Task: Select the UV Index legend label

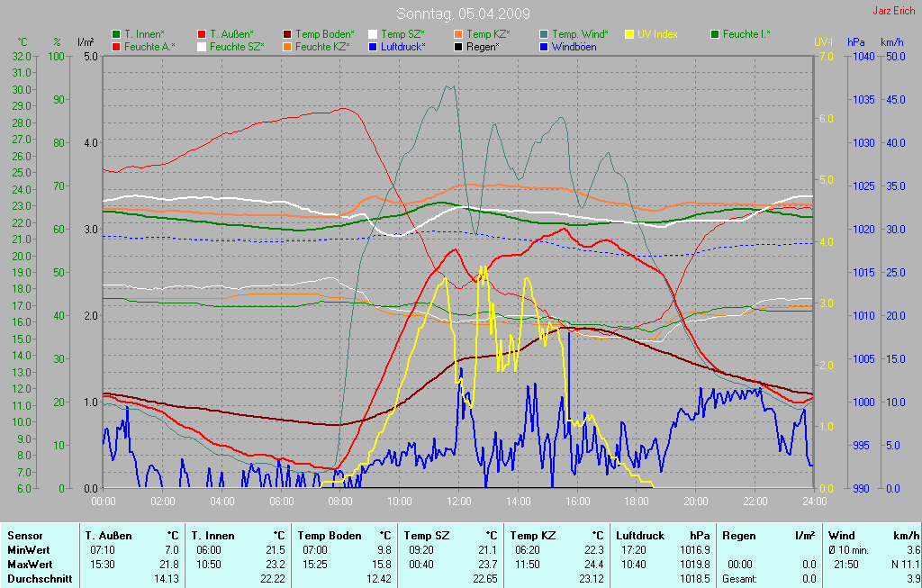Action: [x=657, y=35]
